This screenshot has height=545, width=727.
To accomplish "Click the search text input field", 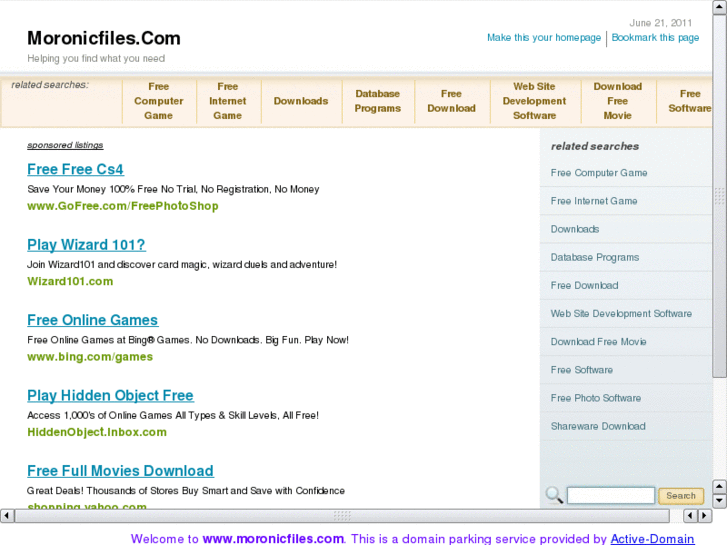I will 611,495.
